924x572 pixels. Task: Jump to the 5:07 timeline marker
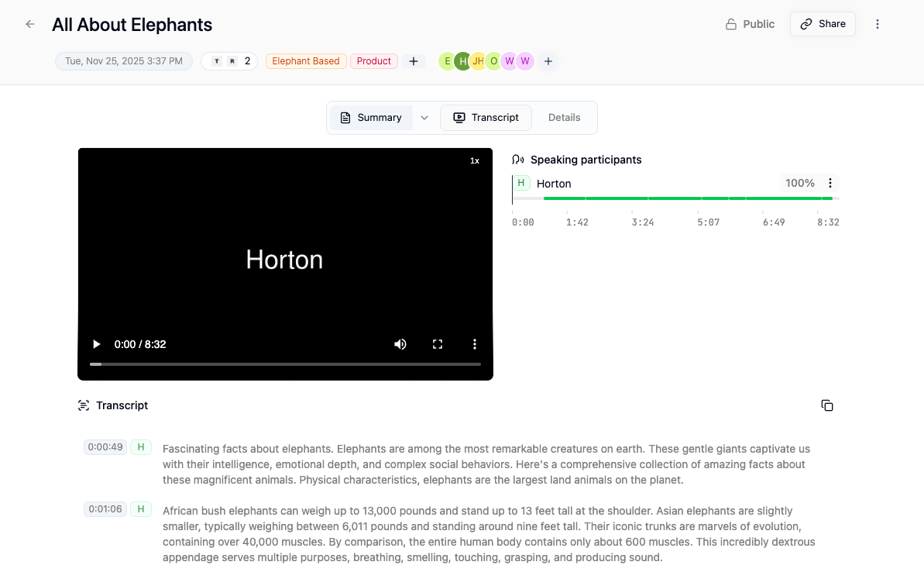tap(709, 222)
